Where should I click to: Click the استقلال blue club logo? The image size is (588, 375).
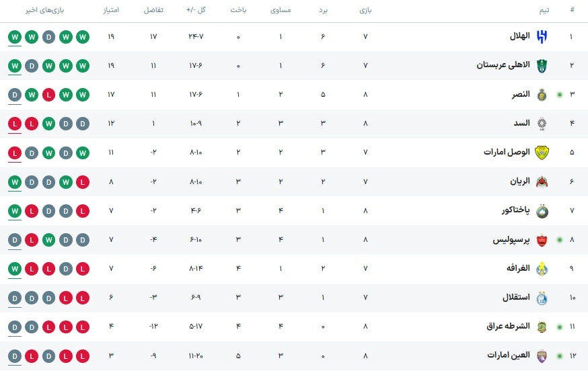tap(542, 298)
